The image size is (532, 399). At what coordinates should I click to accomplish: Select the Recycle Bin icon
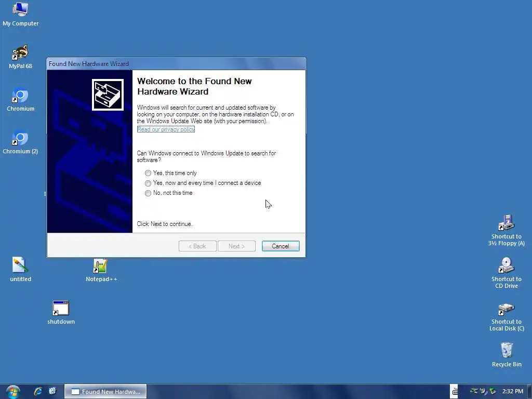[506, 355]
